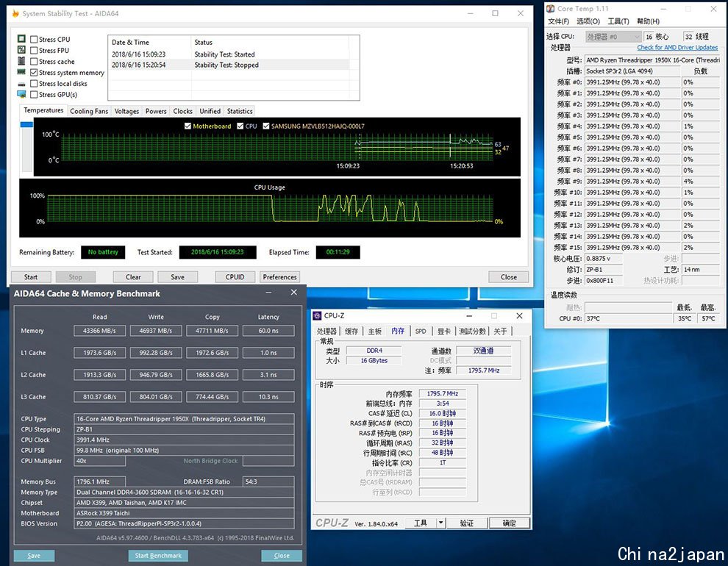
Task: Open the Clocks tab
Action: pyautogui.click(x=183, y=111)
